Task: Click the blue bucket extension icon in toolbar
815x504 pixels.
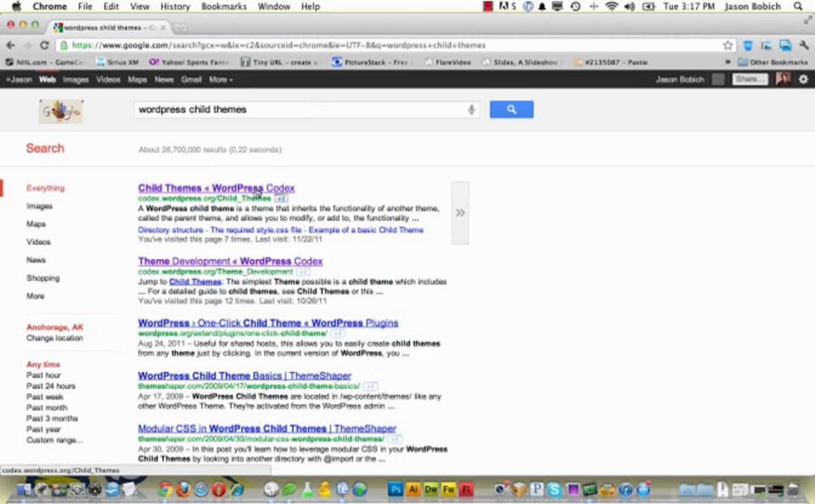Action: coord(748,45)
